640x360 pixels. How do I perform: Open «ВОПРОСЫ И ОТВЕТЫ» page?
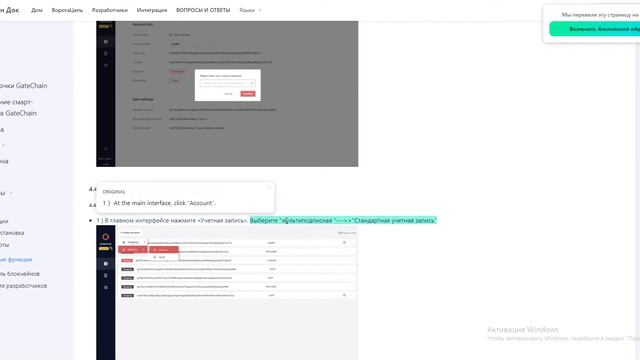pos(203,10)
